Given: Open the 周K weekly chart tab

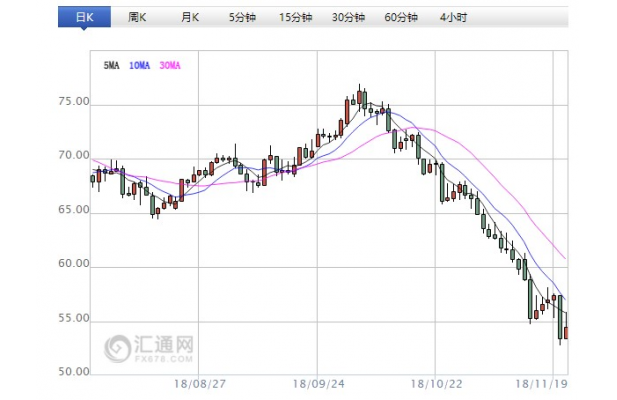Looking at the screenshot, I should coord(137,19).
